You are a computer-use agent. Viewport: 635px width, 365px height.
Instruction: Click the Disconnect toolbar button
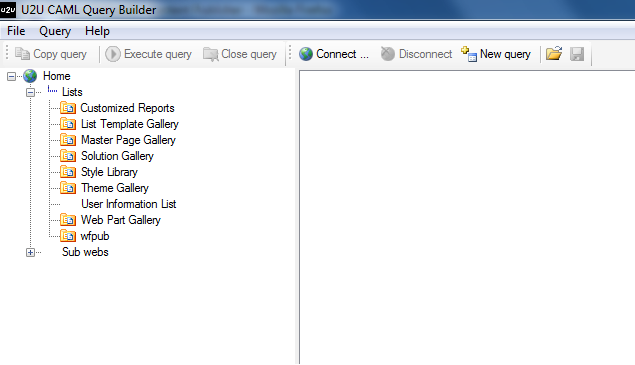tap(416, 54)
